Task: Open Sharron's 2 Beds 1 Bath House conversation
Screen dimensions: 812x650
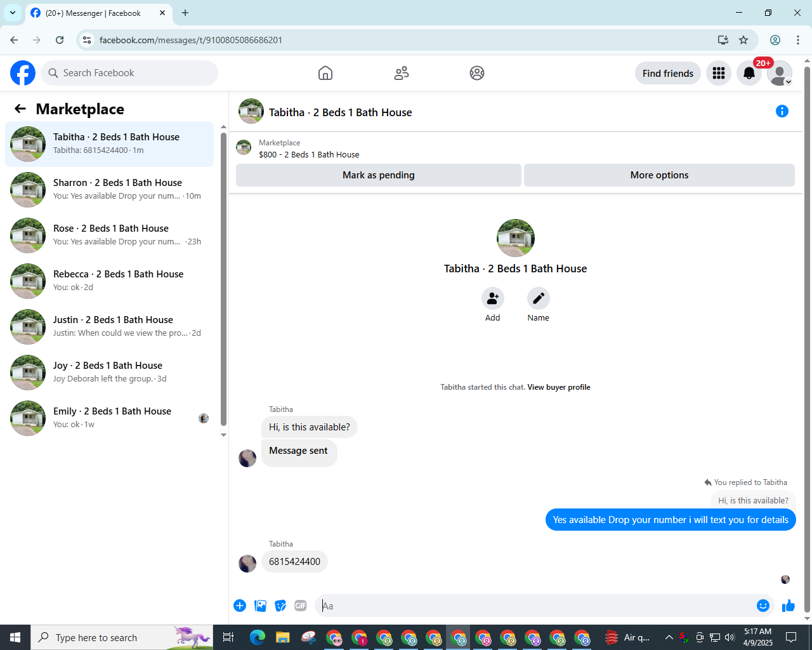Action: coord(109,190)
